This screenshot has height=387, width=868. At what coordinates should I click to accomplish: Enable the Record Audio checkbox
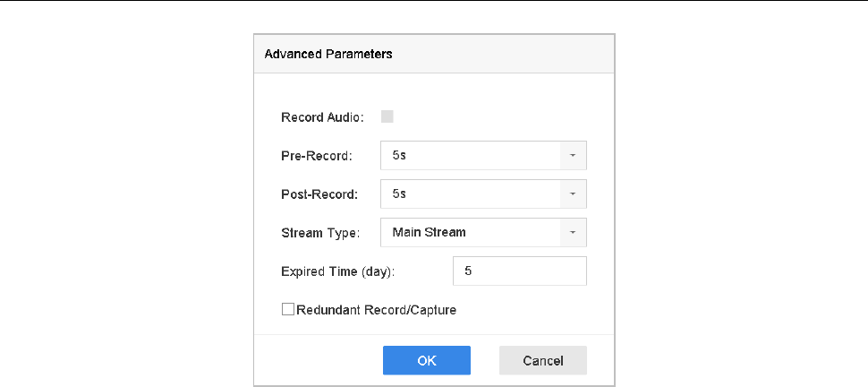click(387, 116)
